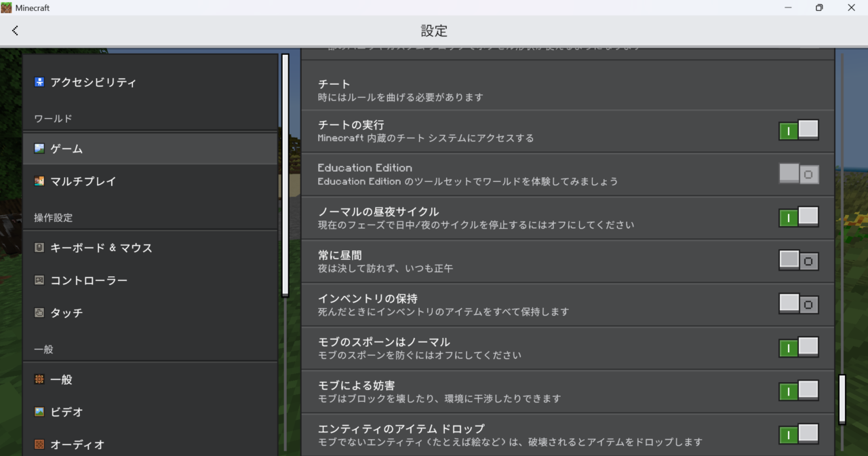
Task: Click the キーボード & マウス icon
Action: click(39, 248)
